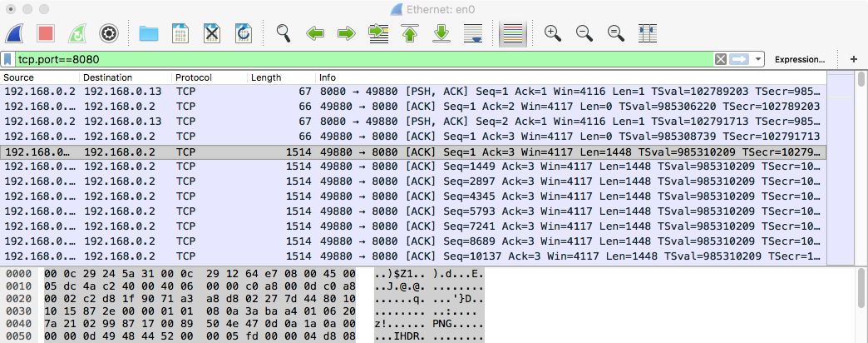Click the find packet magnifier

(284, 33)
